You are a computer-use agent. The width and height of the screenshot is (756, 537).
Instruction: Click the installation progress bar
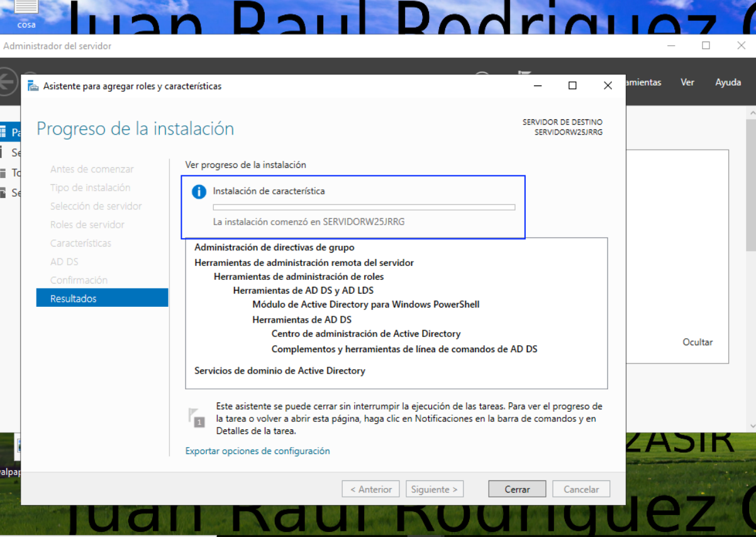tap(364, 207)
